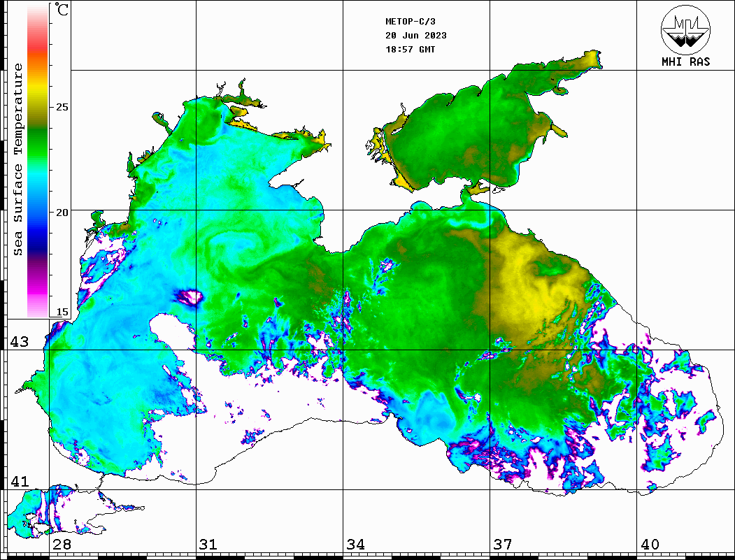Click the small magenta cold spot near 31°E

(190, 296)
